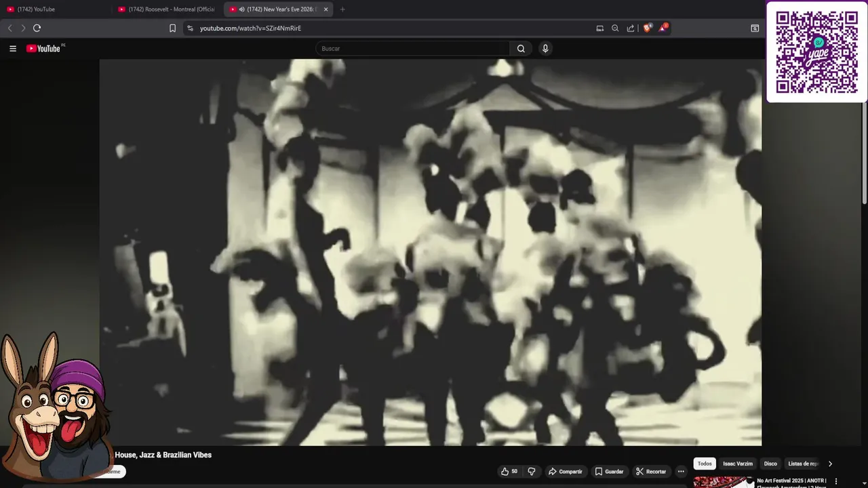Install or cast screen icon in address bar
This screenshot has height=488, width=868.
point(599,28)
